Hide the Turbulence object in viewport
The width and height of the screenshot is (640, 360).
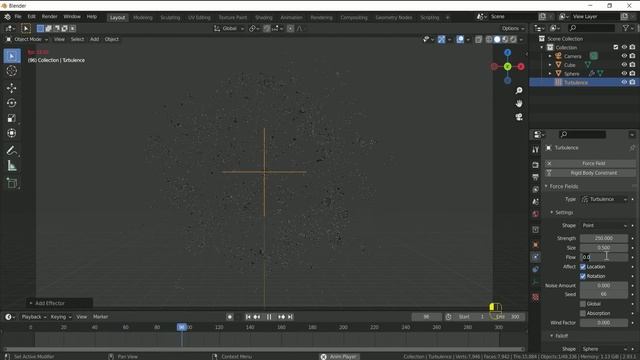pos(624,82)
